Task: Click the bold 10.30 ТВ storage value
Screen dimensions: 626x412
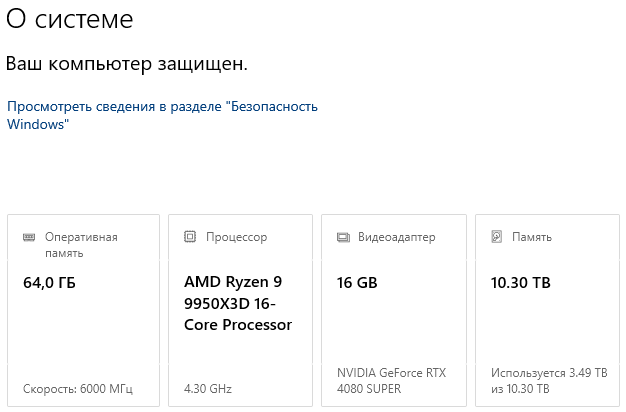Action: pyautogui.click(x=521, y=283)
